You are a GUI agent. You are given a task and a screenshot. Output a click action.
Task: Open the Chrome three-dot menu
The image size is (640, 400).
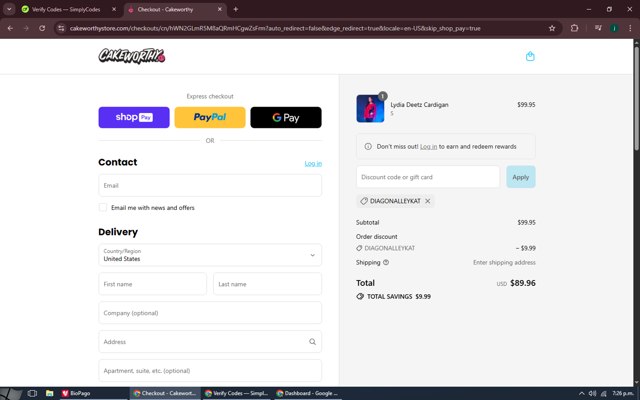click(630, 28)
